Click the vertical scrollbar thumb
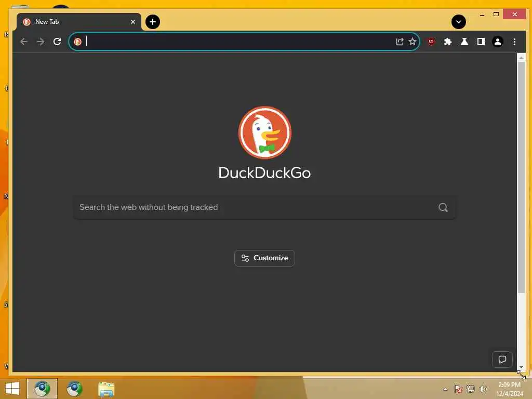Screen dimensions: 532x399 (521, 177)
